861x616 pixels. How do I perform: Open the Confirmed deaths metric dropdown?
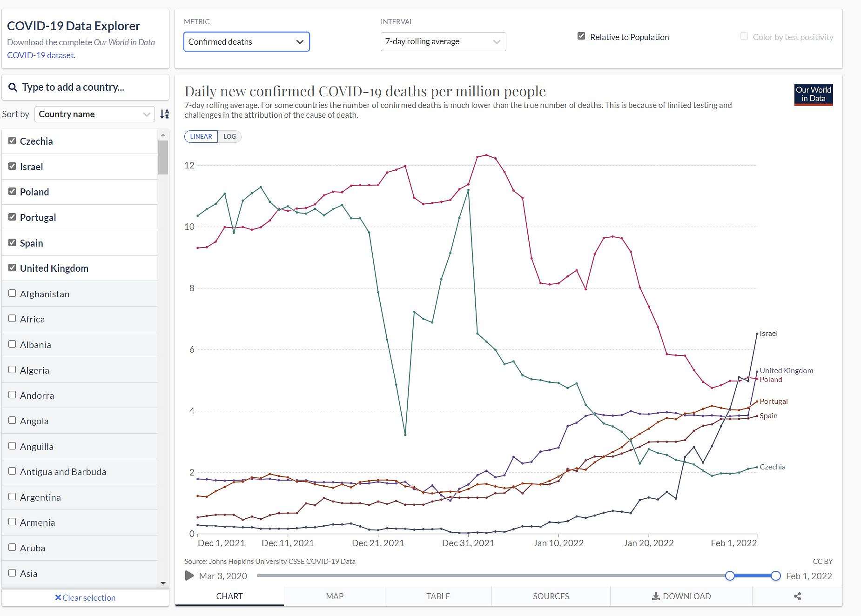247,42
